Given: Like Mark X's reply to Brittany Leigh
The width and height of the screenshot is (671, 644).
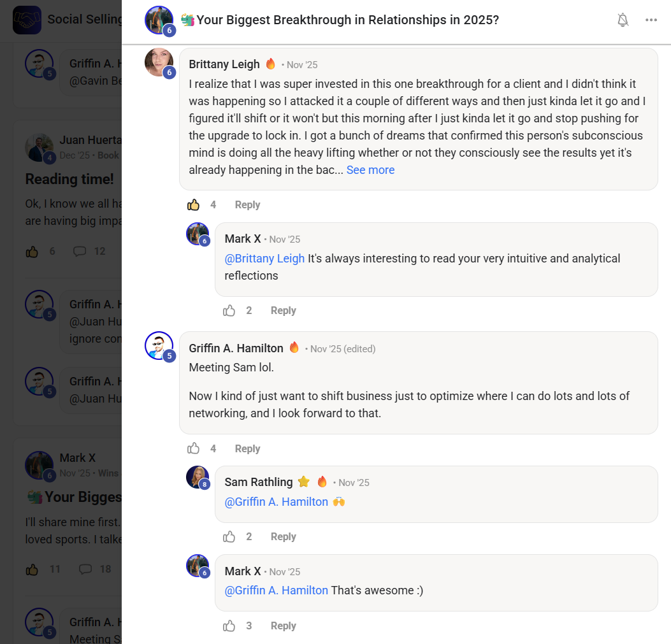Looking at the screenshot, I should pyautogui.click(x=229, y=311).
